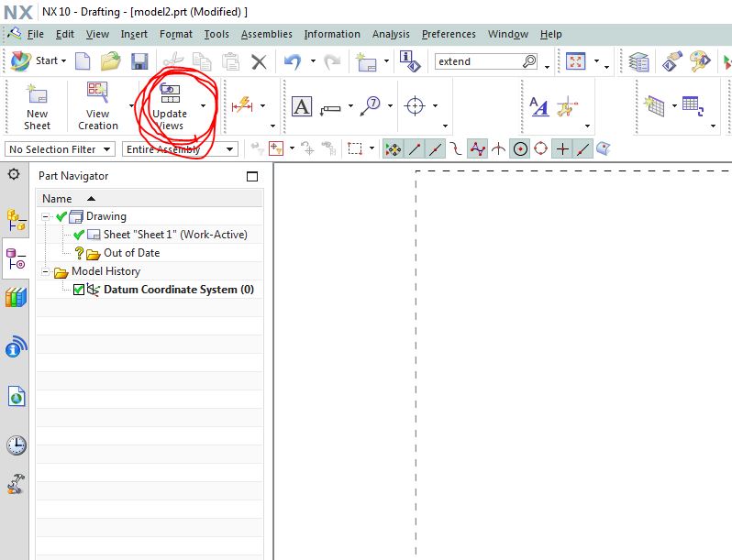
Task: Select the Center Mark tool
Action: pyautogui.click(x=415, y=105)
